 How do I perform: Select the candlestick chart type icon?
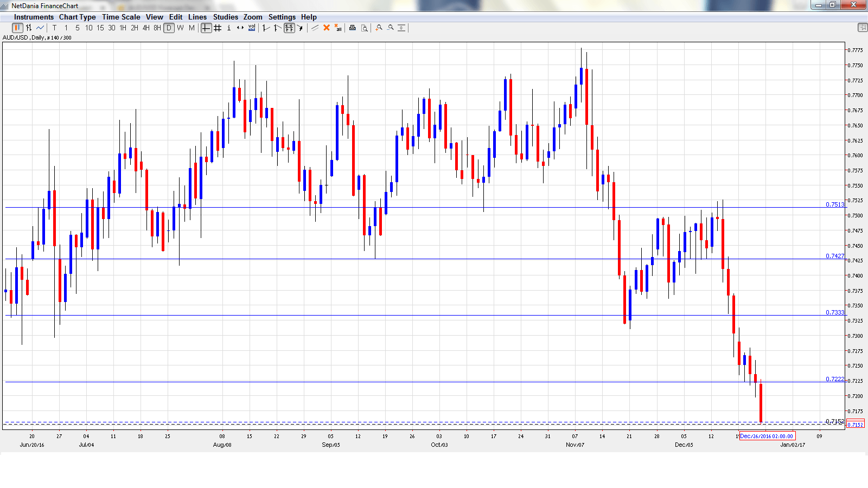(x=17, y=28)
